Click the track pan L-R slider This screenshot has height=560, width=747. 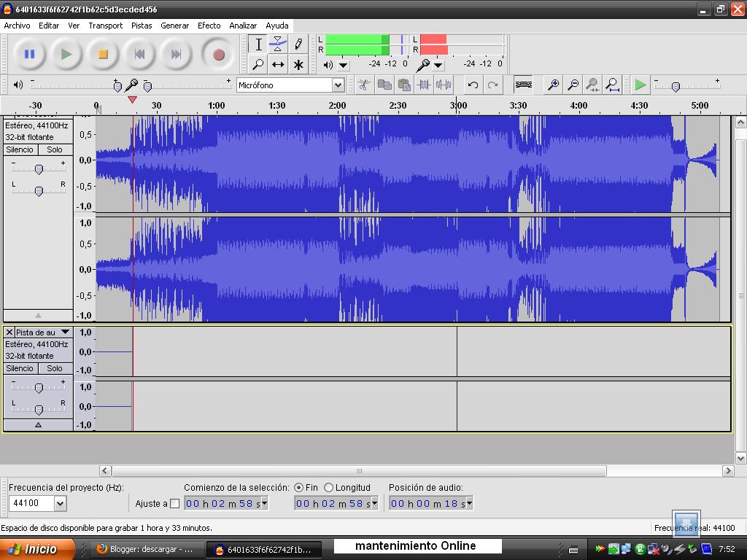39,191
